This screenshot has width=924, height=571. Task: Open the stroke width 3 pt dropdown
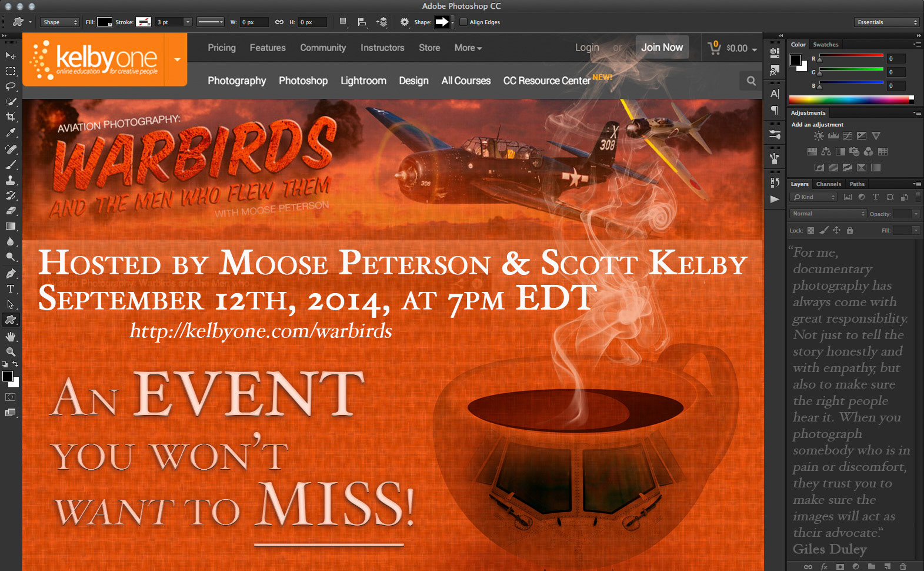pos(188,22)
